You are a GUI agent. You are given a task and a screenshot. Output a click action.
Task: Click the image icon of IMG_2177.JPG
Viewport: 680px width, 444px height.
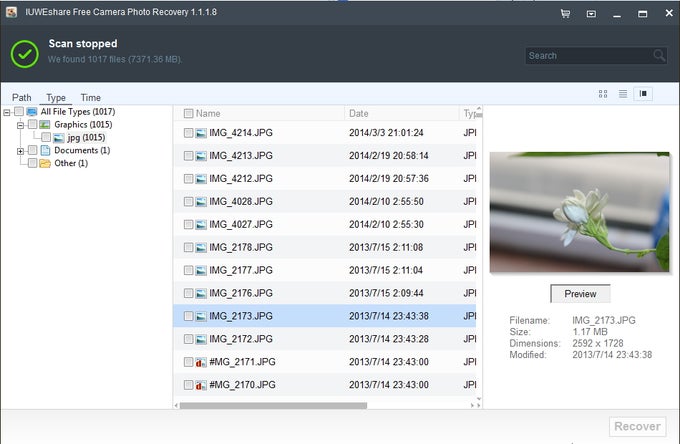point(201,271)
